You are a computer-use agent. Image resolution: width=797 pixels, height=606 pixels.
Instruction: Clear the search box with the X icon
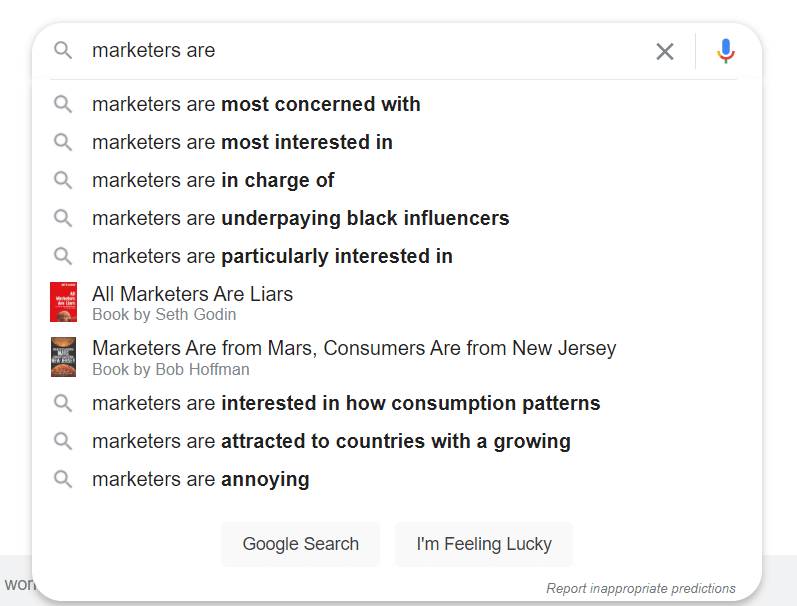pos(665,51)
